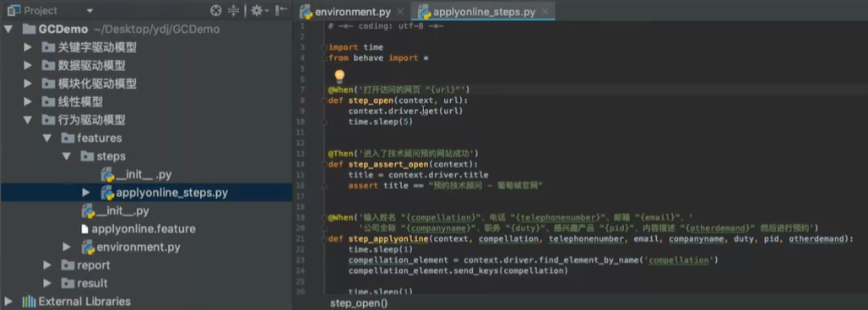The image size is (868, 310).
Task: Click the yellow lightbulb intention icon
Action: 339,76
